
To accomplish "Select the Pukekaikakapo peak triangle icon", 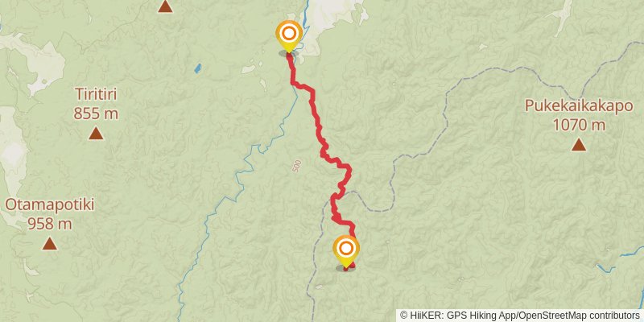I will 579,144.
